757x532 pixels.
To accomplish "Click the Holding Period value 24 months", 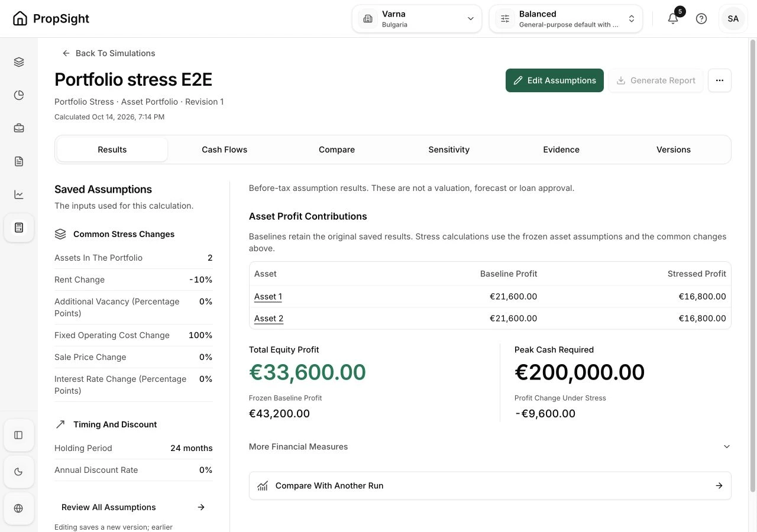I will [192, 448].
